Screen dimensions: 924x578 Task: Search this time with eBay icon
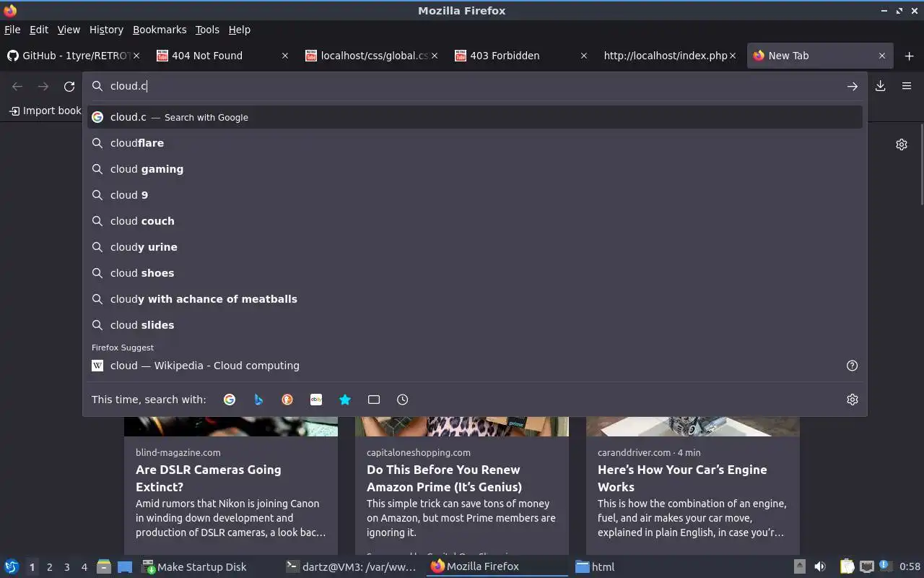[x=316, y=400]
